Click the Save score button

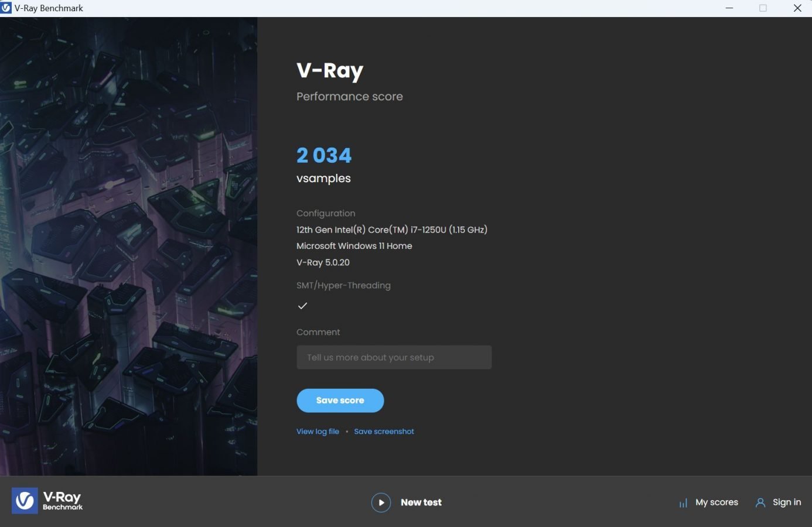(x=340, y=401)
